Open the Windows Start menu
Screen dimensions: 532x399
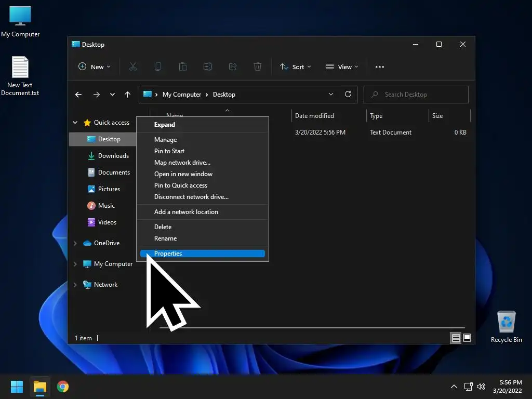coord(17,387)
